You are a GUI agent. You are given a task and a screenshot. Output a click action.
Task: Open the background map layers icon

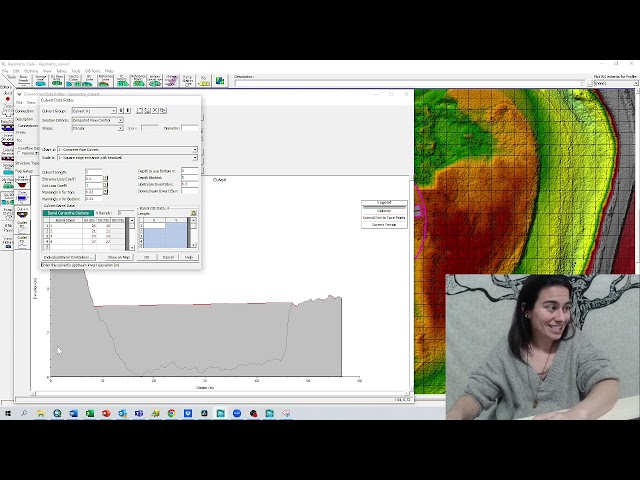220,80
